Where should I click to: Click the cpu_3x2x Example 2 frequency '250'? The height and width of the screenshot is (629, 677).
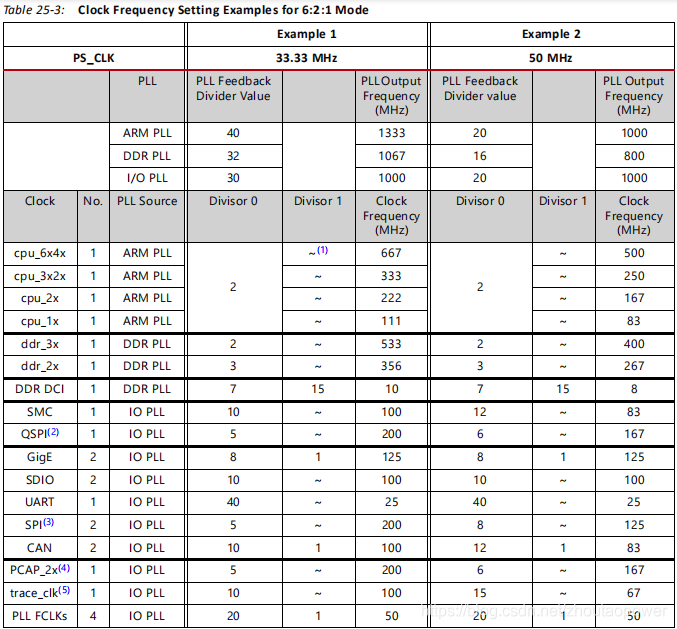pyautogui.click(x=634, y=276)
